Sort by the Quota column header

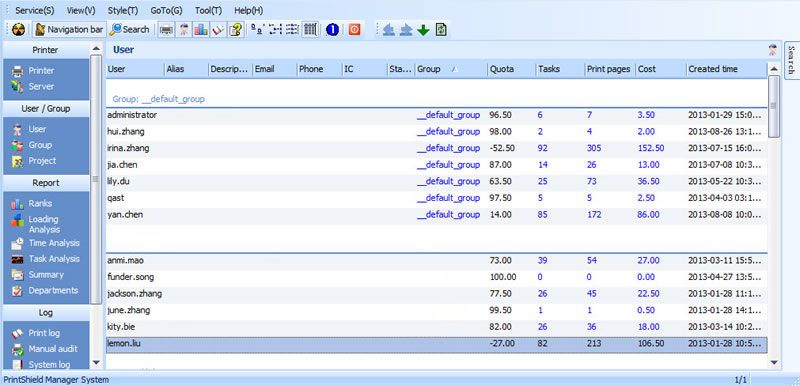point(511,69)
